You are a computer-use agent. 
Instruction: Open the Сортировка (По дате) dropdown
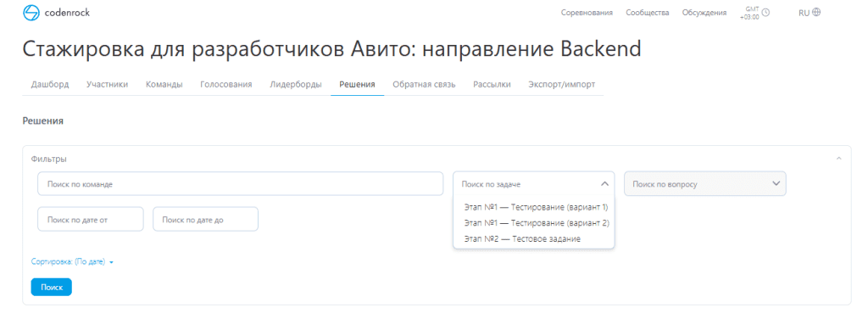(73, 262)
